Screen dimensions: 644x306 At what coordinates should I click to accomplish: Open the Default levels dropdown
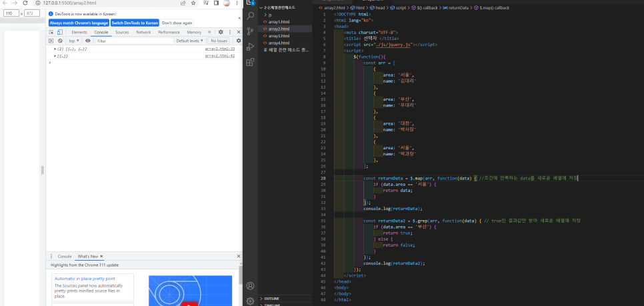point(189,41)
